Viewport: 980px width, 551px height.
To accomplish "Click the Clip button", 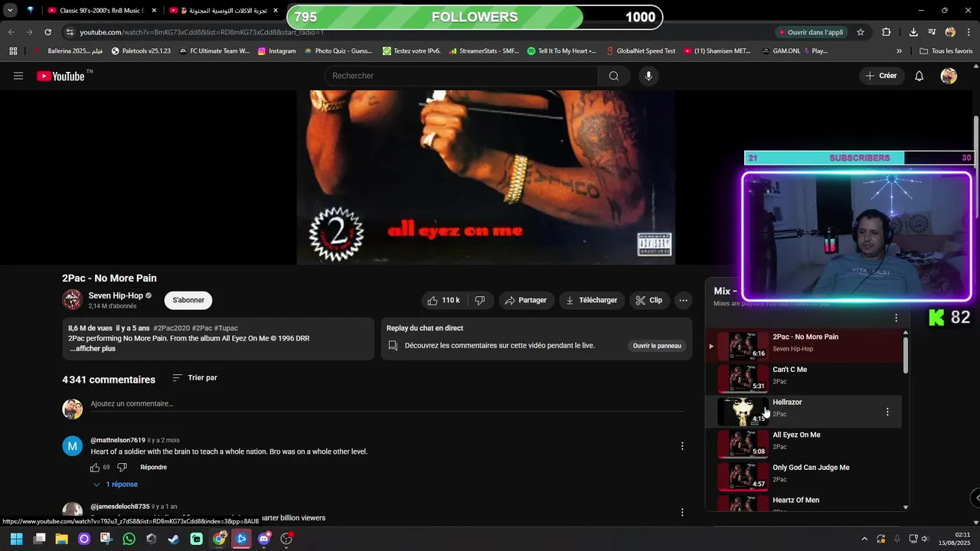I will [649, 301].
